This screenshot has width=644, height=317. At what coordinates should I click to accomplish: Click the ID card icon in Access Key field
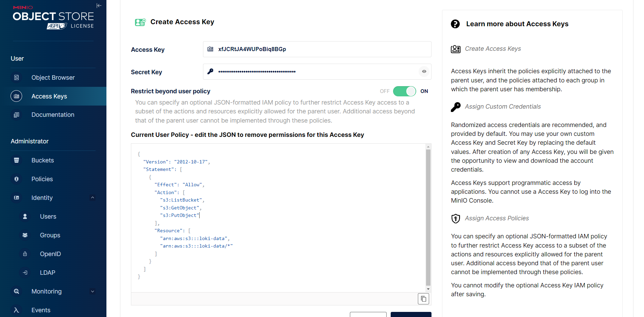tap(210, 49)
